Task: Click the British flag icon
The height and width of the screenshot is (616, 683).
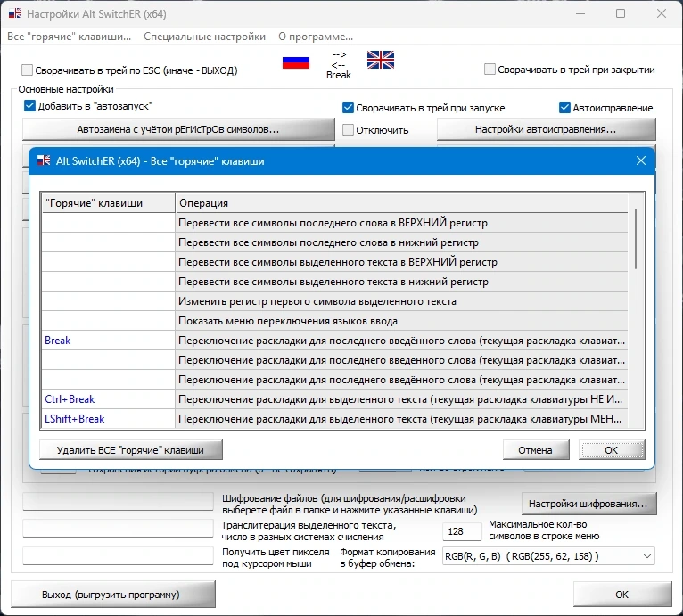Action: 380,60
